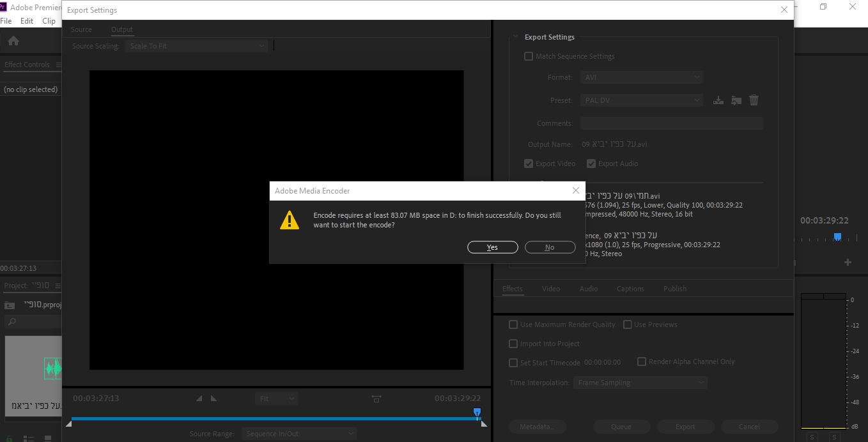Open the Preset dropdown showing PAL DV
The height and width of the screenshot is (442, 868).
[x=642, y=100]
